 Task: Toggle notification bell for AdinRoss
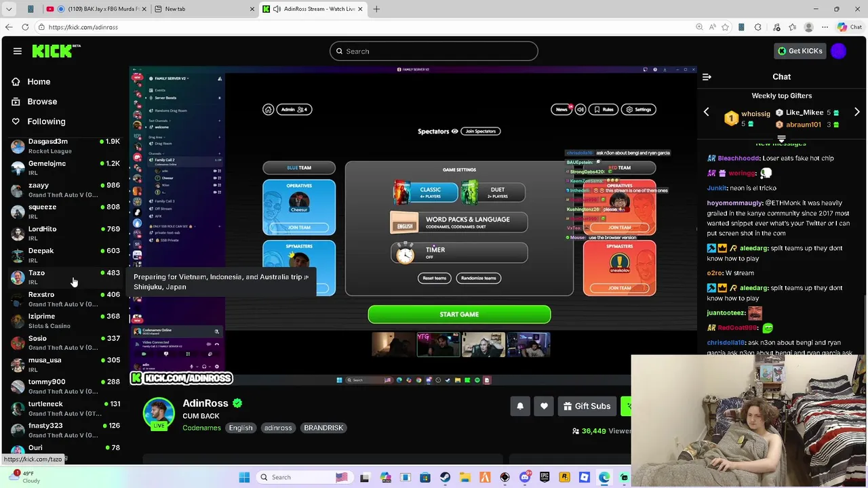pyautogui.click(x=520, y=406)
